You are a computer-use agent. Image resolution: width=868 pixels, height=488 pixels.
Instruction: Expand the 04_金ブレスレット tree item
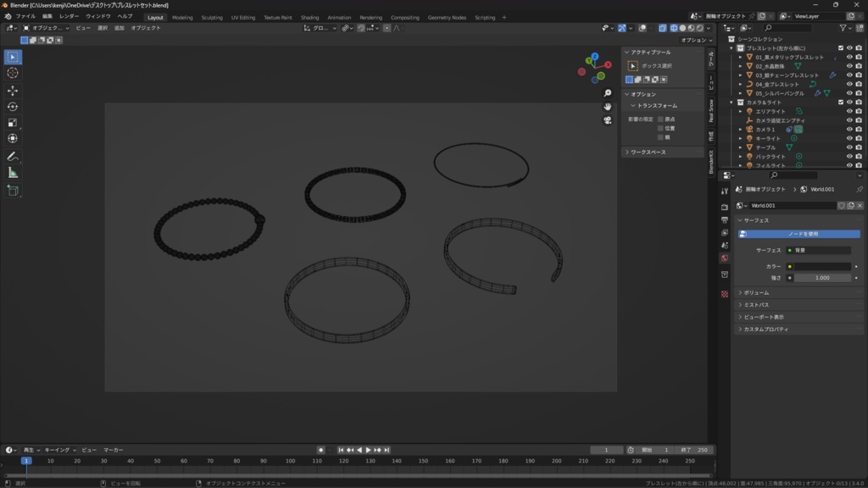(740, 84)
